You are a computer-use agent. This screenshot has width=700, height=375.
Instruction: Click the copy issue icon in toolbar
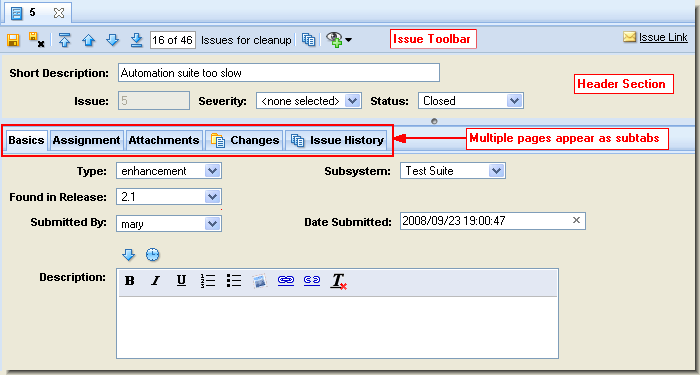pos(308,40)
